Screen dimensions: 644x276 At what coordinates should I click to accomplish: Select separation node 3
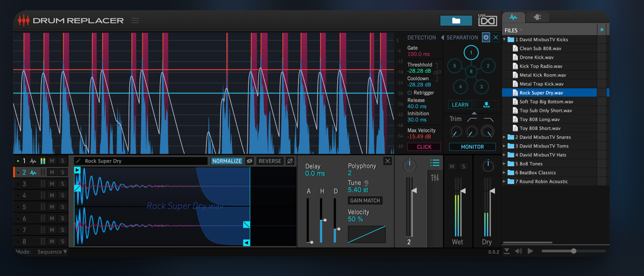coord(481,87)
